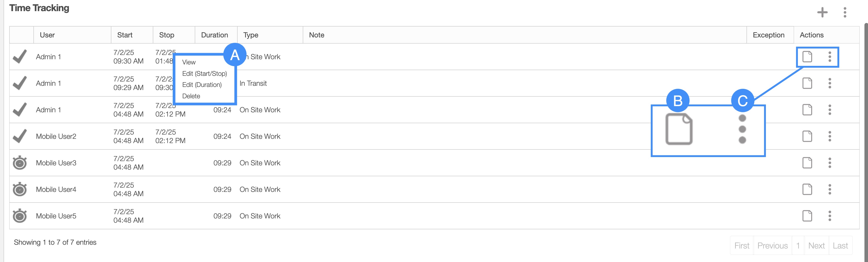Screen dimensions: 868x262
Task: Open Time Tracking header three-dot menu
Action: tap(845, 13)
